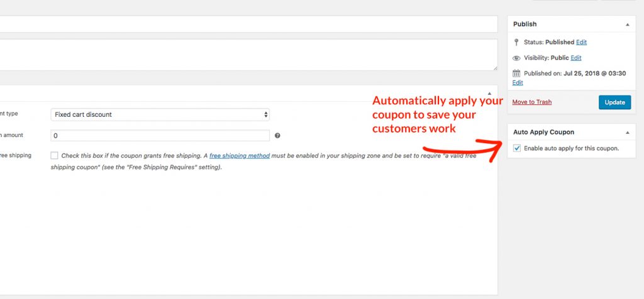Edit the published date
The height and width of the screenshot is (299, 644).
tap(517, 83)
